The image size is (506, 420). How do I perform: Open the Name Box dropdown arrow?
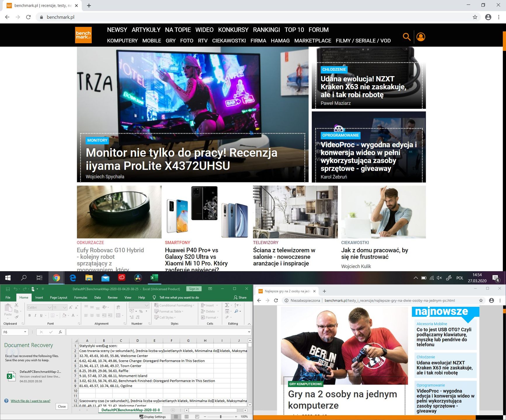tap(25, 332)
